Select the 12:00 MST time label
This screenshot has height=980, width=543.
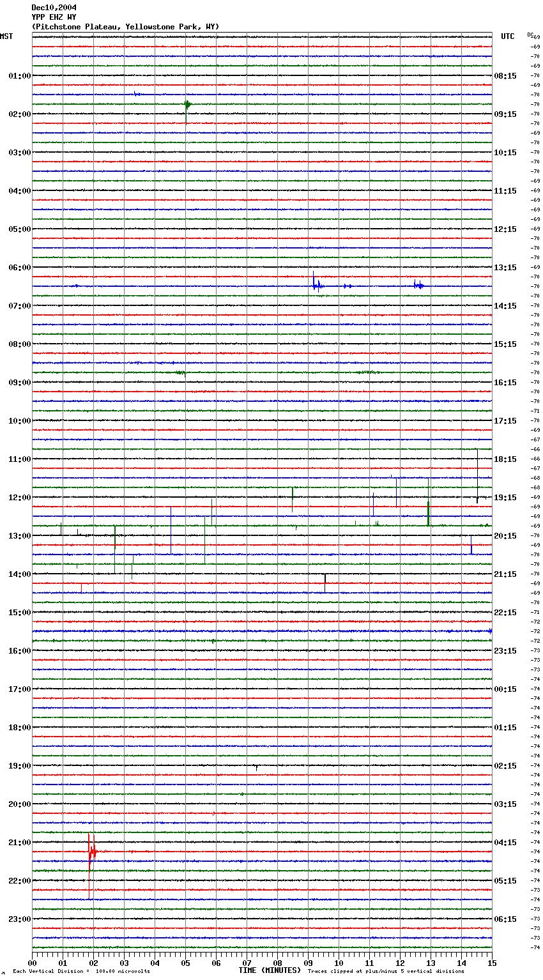click(x=20, y=498)
